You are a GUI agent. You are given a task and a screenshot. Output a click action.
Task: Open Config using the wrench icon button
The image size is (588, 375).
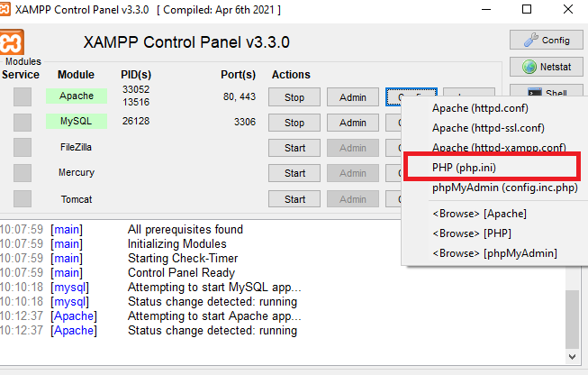tap(547, 40)
